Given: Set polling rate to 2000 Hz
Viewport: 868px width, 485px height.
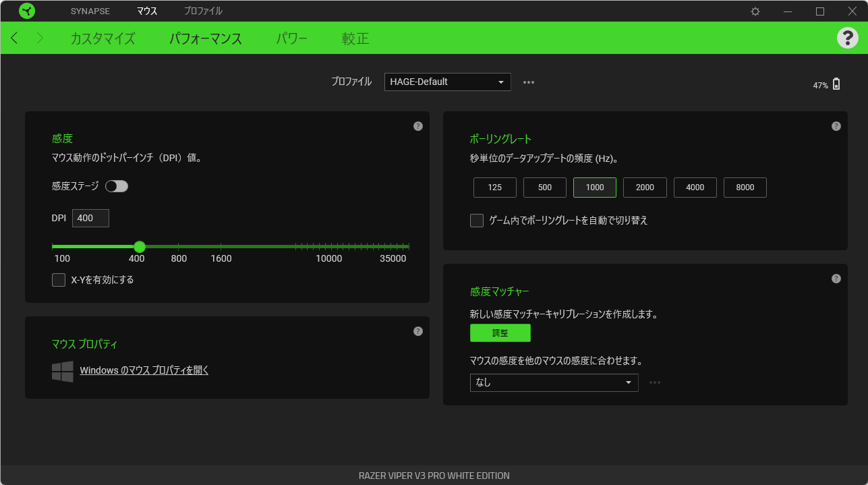Looking at the screenshot, I should point(645,188).
